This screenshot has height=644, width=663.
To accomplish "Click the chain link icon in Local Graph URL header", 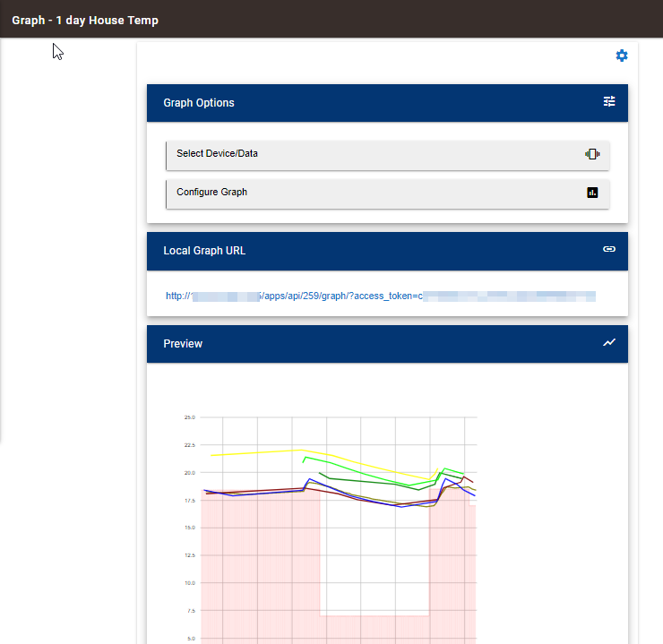I will pyautogui.click(x=609, y=250).
